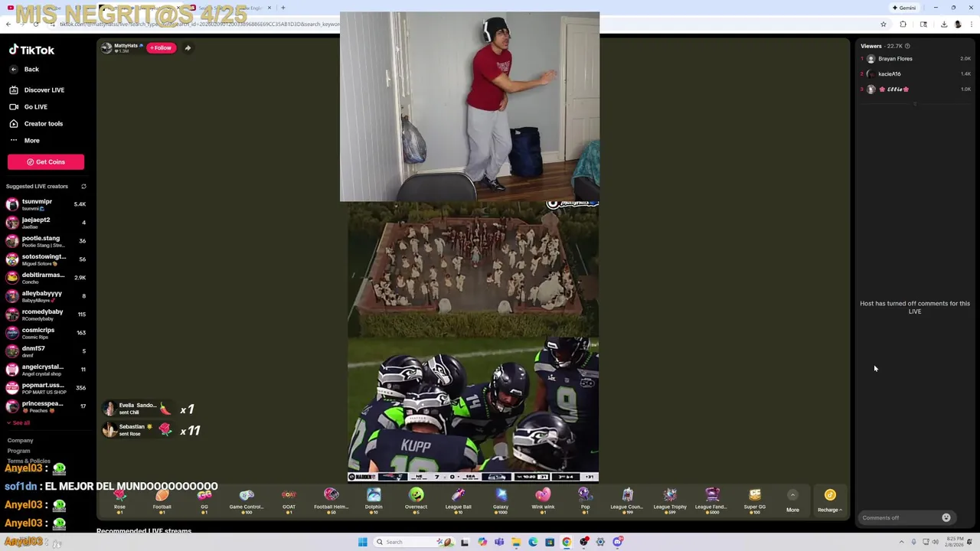Image resolution: width=980 pixels, height=551 pixels.
Task: Open Go LIVE in the sidebar
Action: (28, 107)
